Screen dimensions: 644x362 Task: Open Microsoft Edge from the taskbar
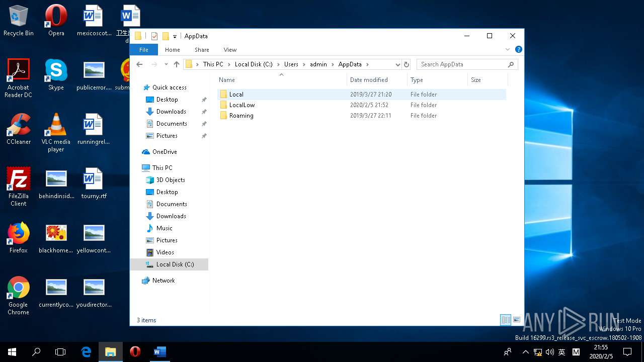pyautogui.click(x=86, y=352)
